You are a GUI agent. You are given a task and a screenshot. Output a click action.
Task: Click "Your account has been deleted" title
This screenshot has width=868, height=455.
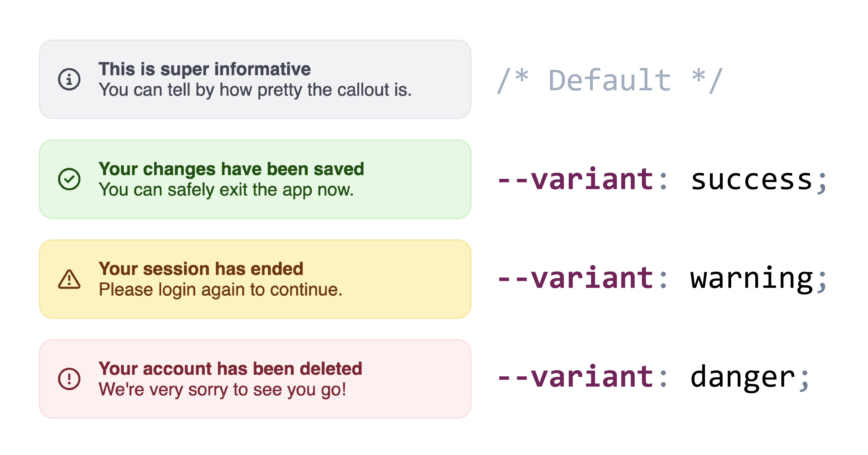230,368
